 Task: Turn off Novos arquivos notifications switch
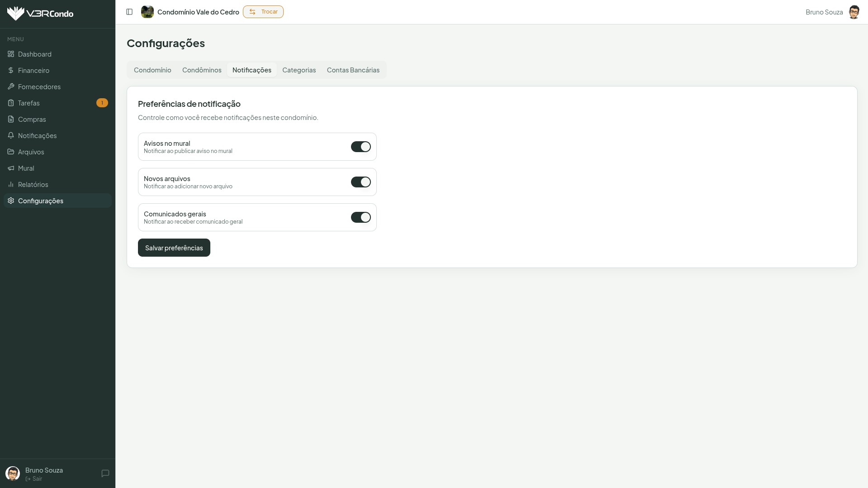pyautogui.click(x=360, y=182)
